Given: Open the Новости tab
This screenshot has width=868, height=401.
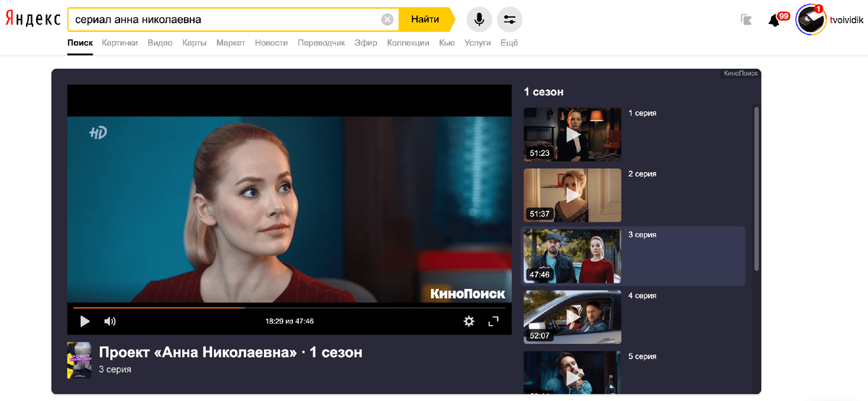Looking at the screenshot, I should (271, 43).
